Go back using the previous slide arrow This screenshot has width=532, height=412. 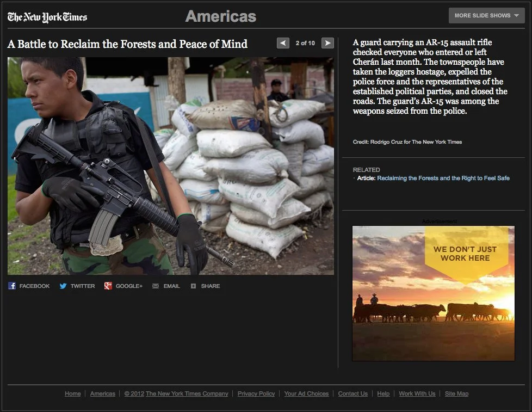pyautogui.click(x=283, y=42)
